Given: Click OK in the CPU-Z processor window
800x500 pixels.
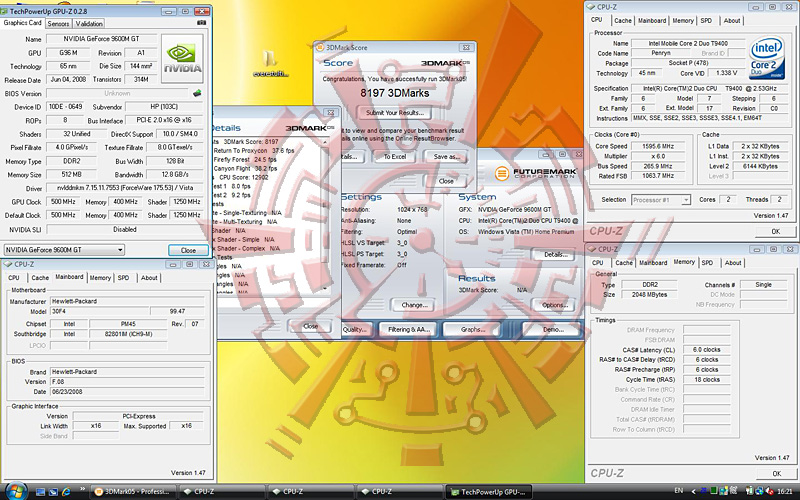Looking at the screenshot, I should tap(776, 232).
